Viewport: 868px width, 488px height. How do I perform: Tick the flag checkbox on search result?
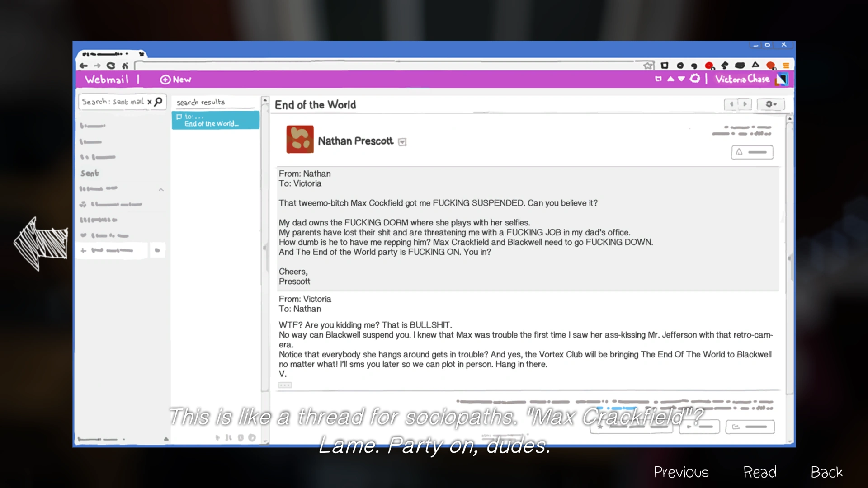[x=179, y=117]
